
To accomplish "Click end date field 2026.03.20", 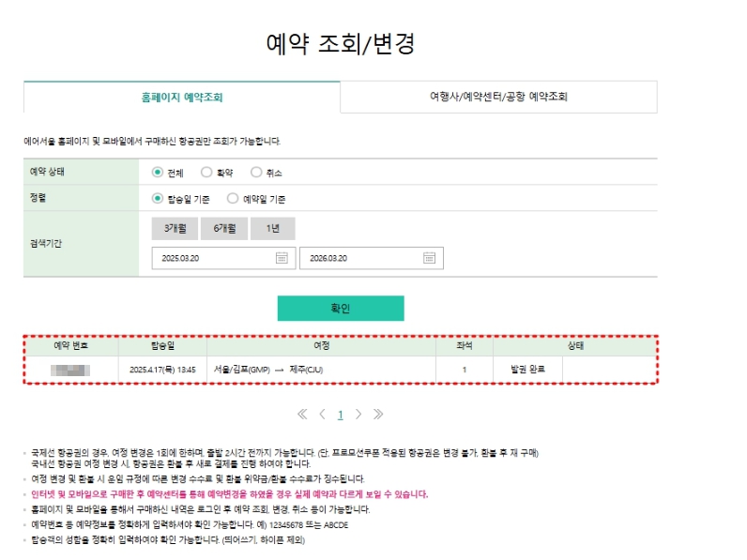I will 372,258.
